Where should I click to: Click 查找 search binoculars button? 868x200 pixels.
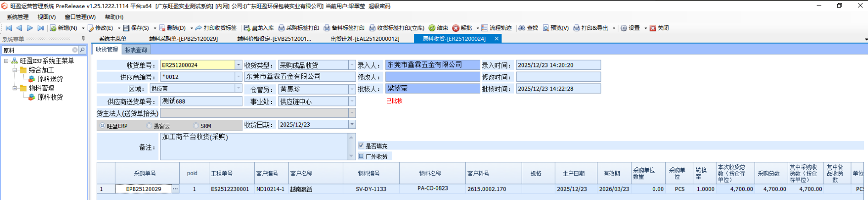tap(528, 28)
